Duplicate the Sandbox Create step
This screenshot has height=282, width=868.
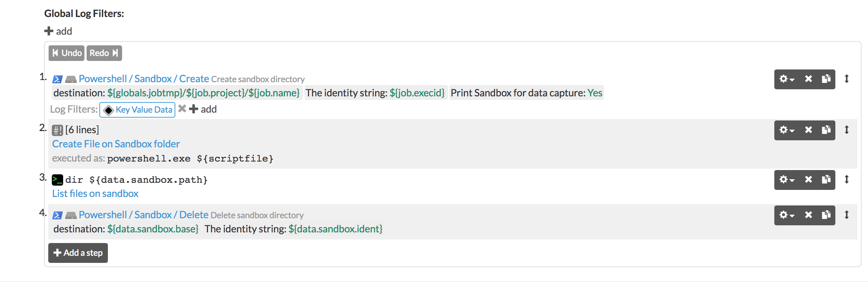826,79
